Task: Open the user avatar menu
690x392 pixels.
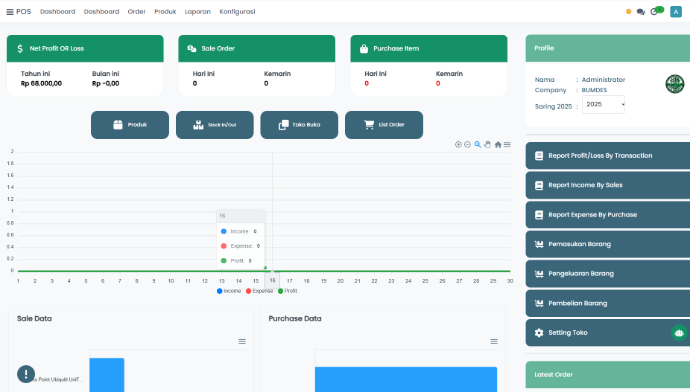Action: (x=676, y=12)
